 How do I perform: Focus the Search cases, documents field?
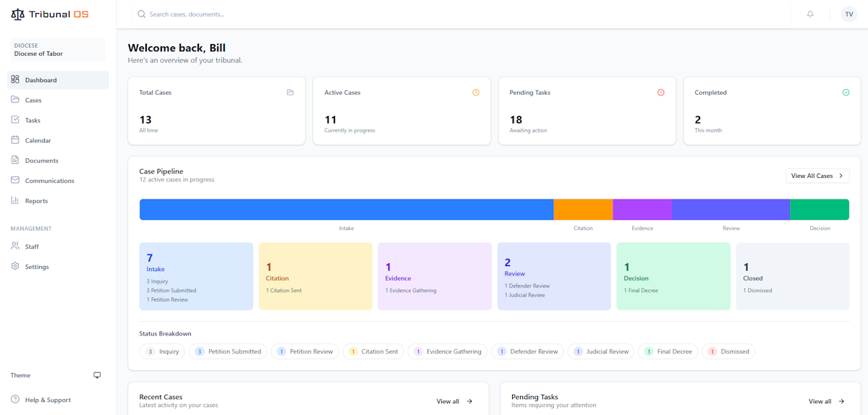pos(289,14)
